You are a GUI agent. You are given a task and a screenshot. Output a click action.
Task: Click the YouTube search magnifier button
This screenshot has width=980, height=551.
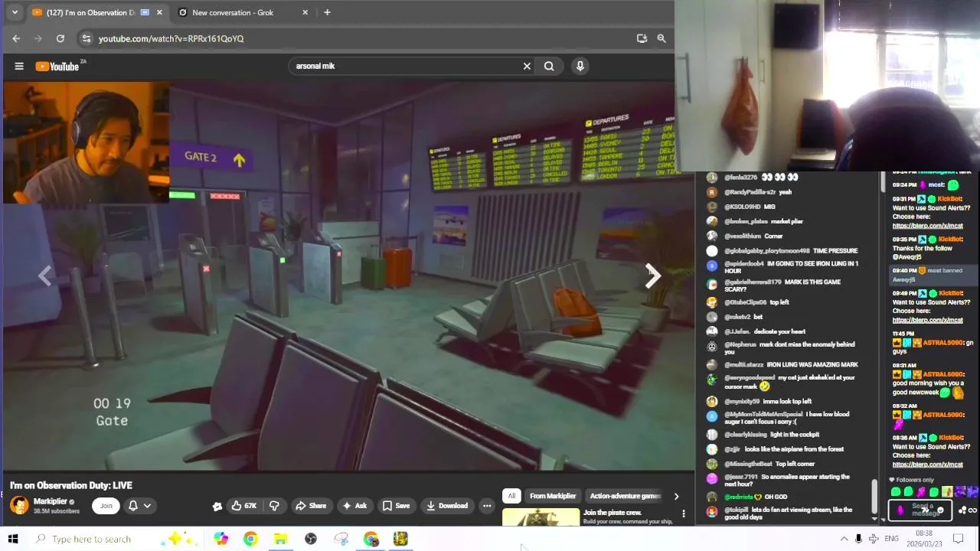pos(549,66)
